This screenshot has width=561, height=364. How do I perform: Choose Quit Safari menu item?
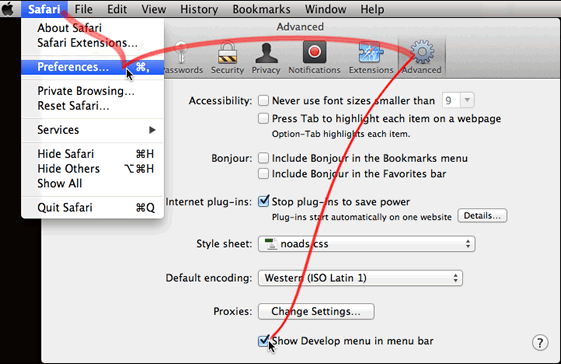coord(93,208)
